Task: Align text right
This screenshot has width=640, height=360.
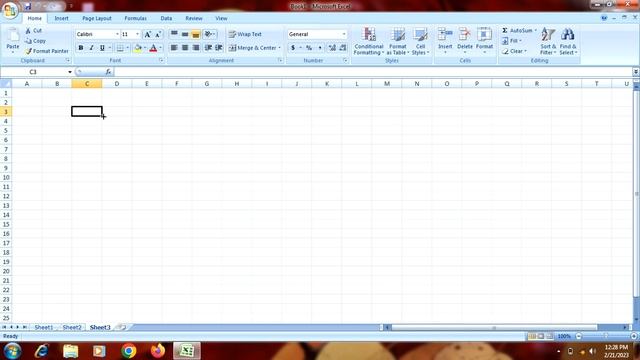Action: tap(196, 48)
